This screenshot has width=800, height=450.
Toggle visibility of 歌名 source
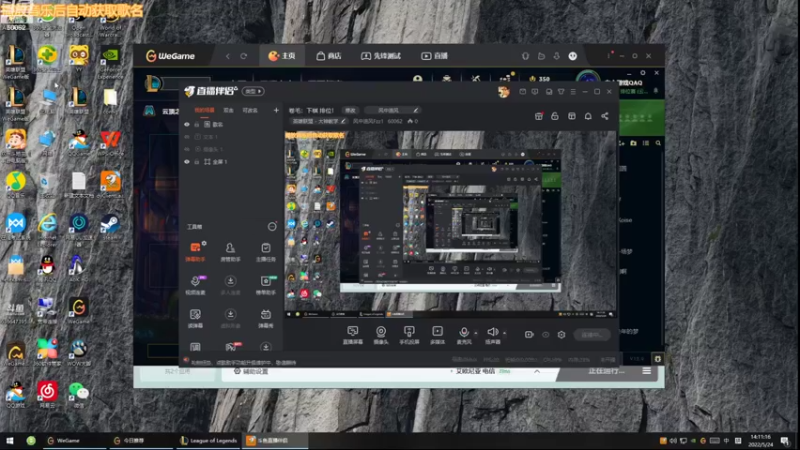(x=187, y=124)
